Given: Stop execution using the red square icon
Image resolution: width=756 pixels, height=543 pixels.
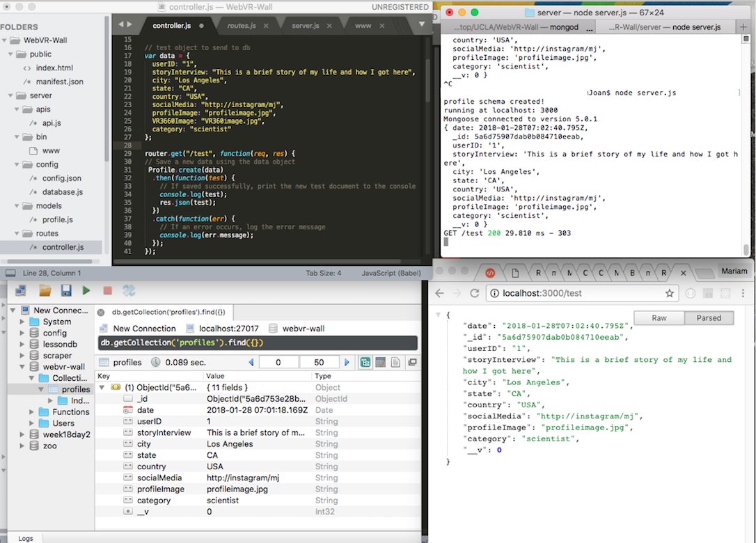Looking at the screenshot, I should pyautogui.click(x=107, y=290).
